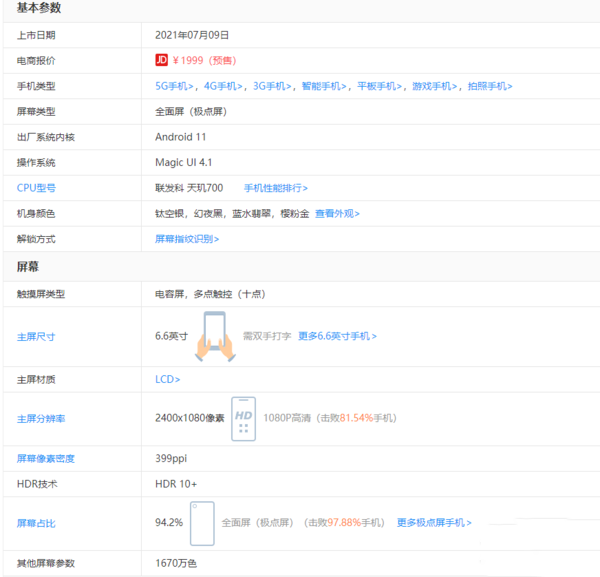600x577 pixels.
Task: Click the 屏幕像素密度 parameter label
Action: click(46, 459)
